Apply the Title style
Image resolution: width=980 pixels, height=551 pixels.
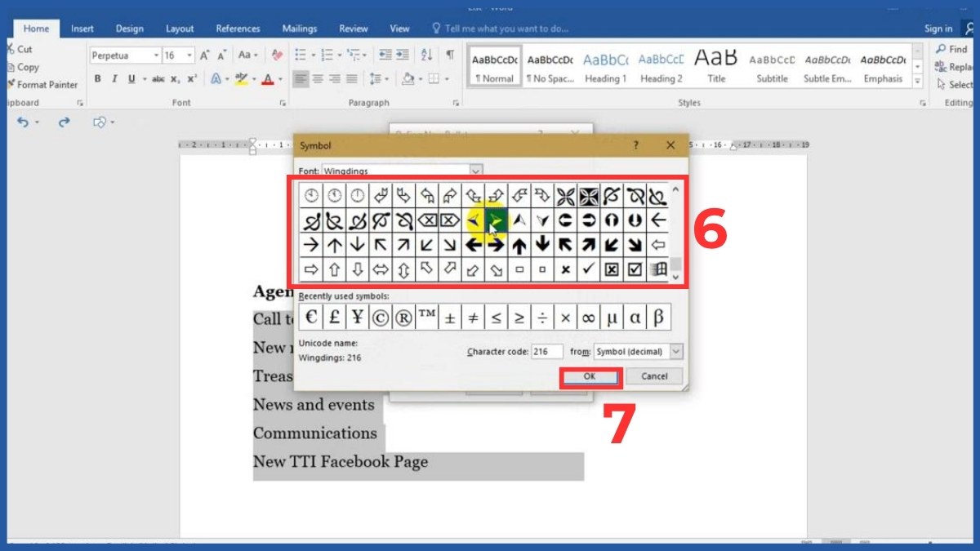(x=716, y=66)
